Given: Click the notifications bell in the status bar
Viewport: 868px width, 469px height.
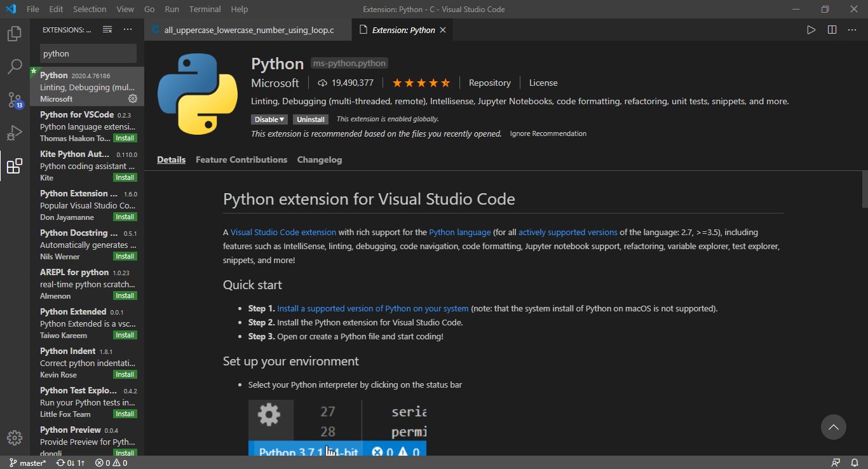Looking at the screenshot, I should click(x=855, y=463).
